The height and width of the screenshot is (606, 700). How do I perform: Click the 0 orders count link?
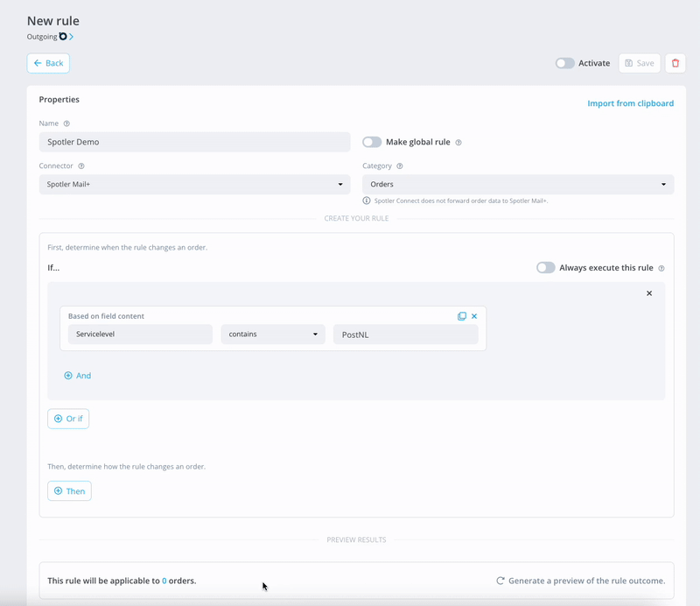click(x=164, y=581)
